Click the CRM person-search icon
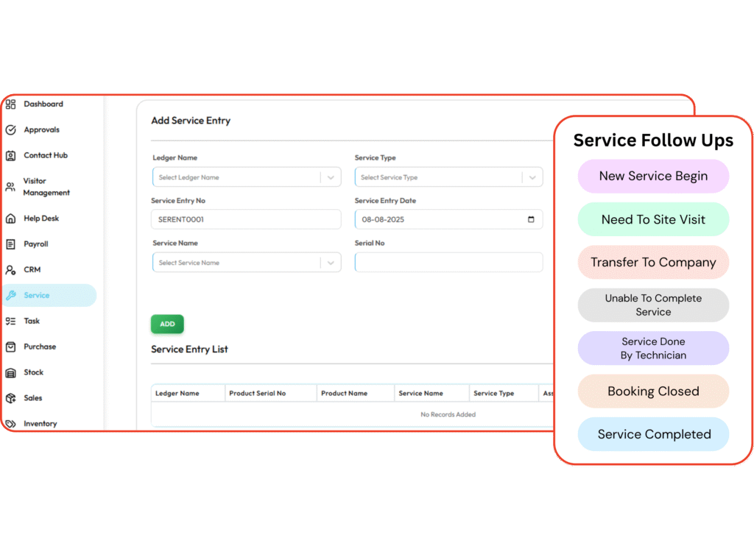 click(10, 270)
